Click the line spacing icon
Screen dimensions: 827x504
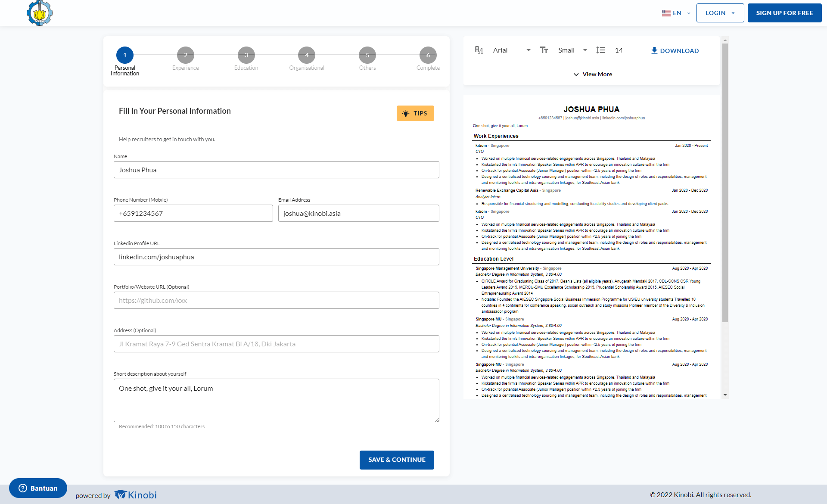600,50
